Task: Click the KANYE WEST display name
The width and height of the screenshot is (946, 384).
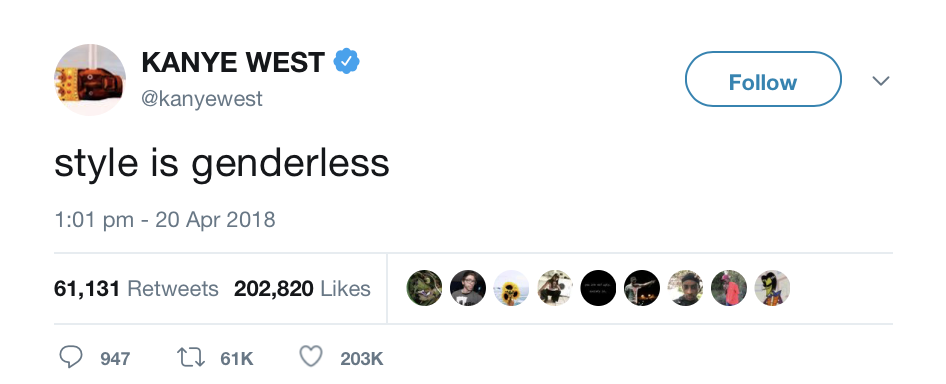Action: pos(233,62)
